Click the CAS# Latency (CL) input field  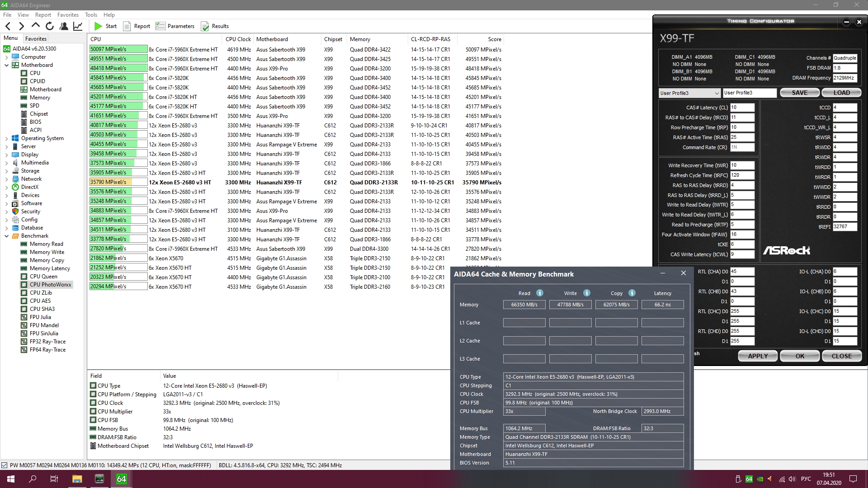742,108
